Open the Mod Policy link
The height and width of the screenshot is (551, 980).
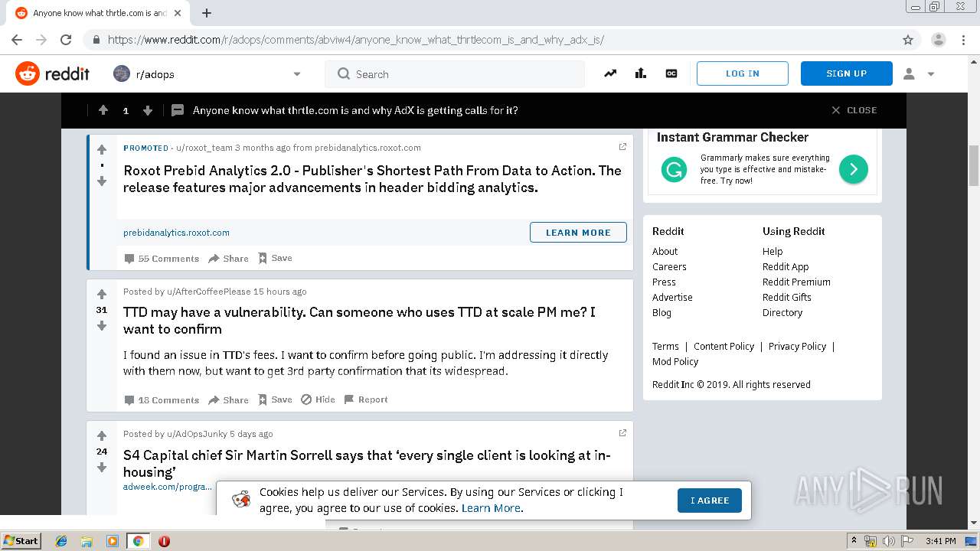click(x=675, y=361)
